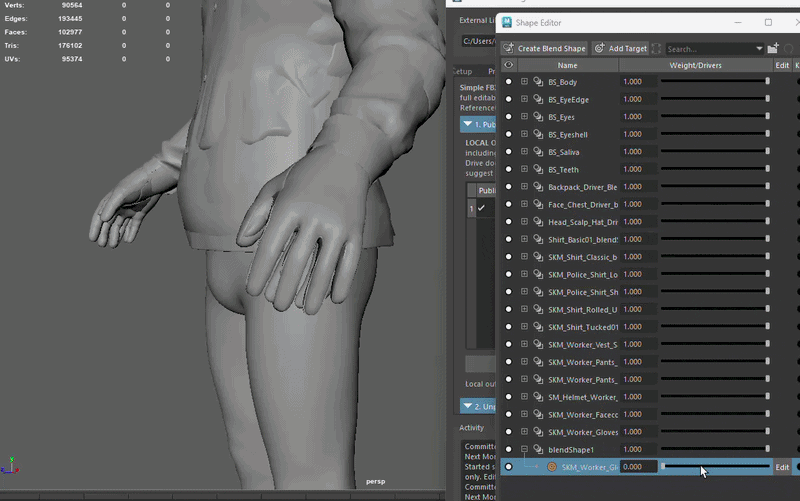
Task: Click the create new group folder icon
Action: pyautogui.click(x=773, y=48)
